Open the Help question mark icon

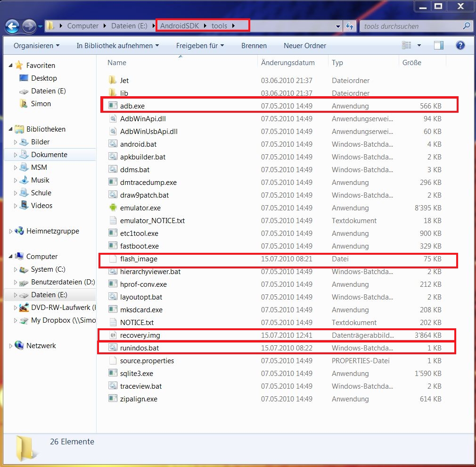pyautogui.click(x=460, y=46)
